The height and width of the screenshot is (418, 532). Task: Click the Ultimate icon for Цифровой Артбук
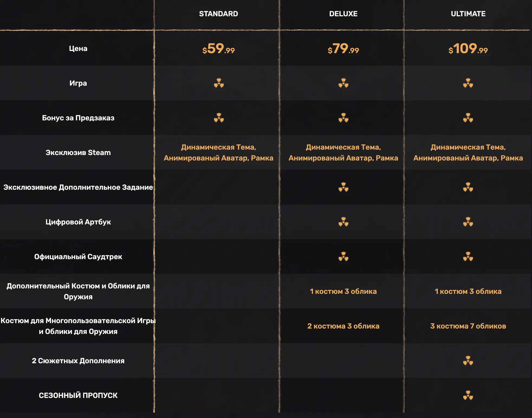click(x=468, y=222)
